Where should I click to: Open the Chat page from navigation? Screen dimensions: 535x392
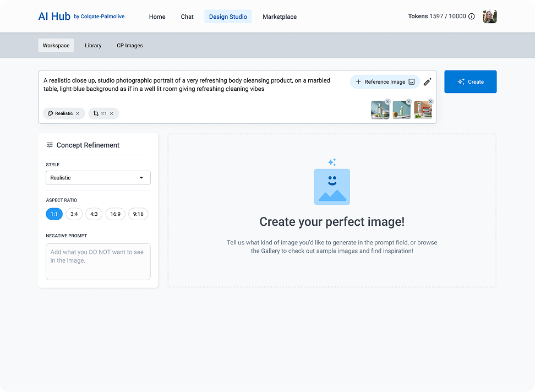coord(187,17)
